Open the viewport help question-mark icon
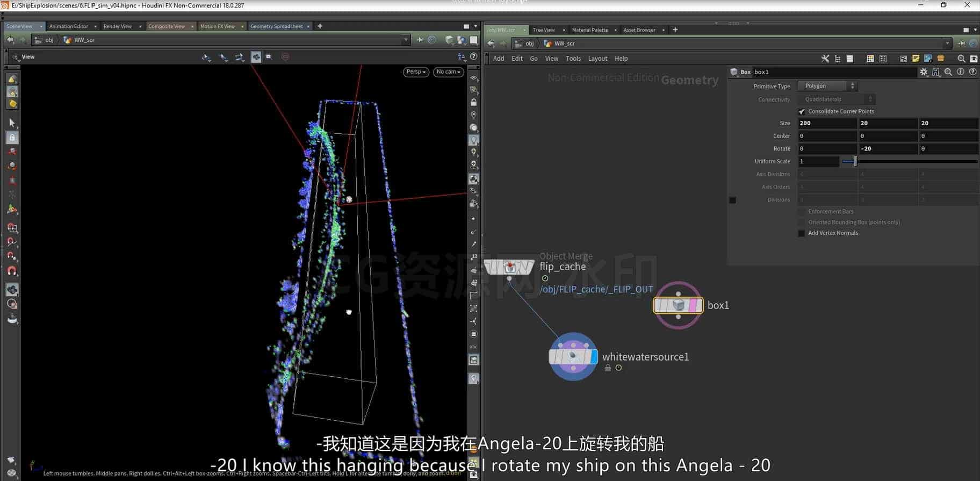The image size is (980, 481). 473,56
